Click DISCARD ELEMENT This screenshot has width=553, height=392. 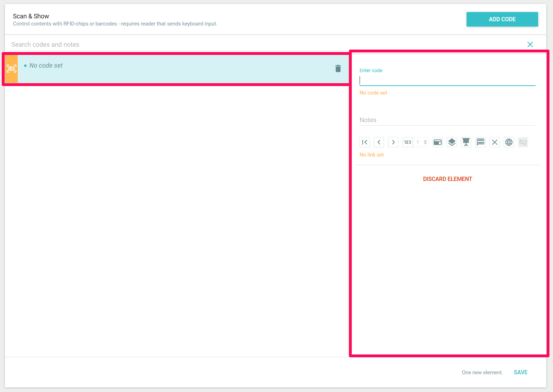[x=447, y=179]
